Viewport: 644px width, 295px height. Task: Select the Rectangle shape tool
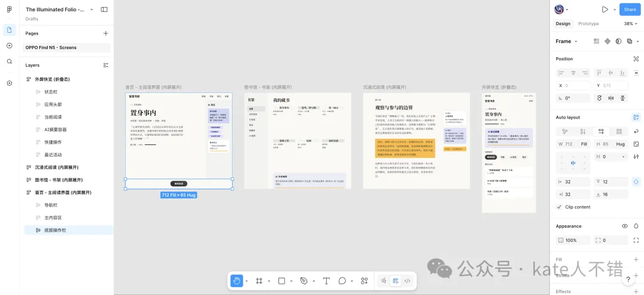pos(281,281)
